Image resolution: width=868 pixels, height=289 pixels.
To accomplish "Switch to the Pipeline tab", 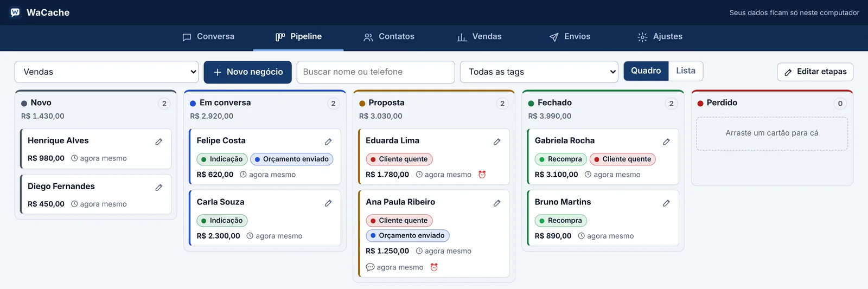I will coord(298,37).
